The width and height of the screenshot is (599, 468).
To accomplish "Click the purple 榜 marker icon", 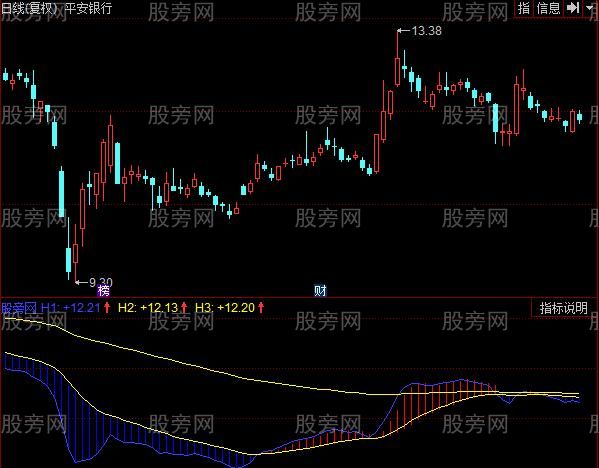I will (104, 291).
